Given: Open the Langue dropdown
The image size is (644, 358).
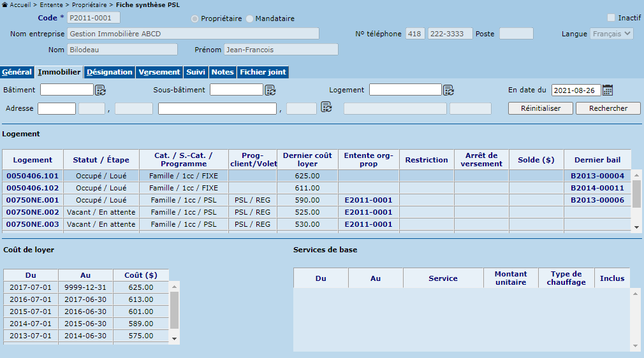Looking at the screenshot, I should click(611, 34).
